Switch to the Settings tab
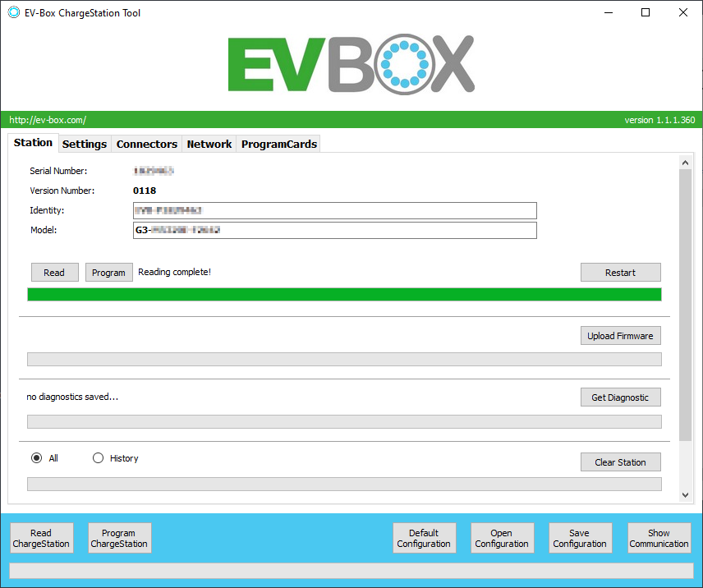 [x=84, y=144]
